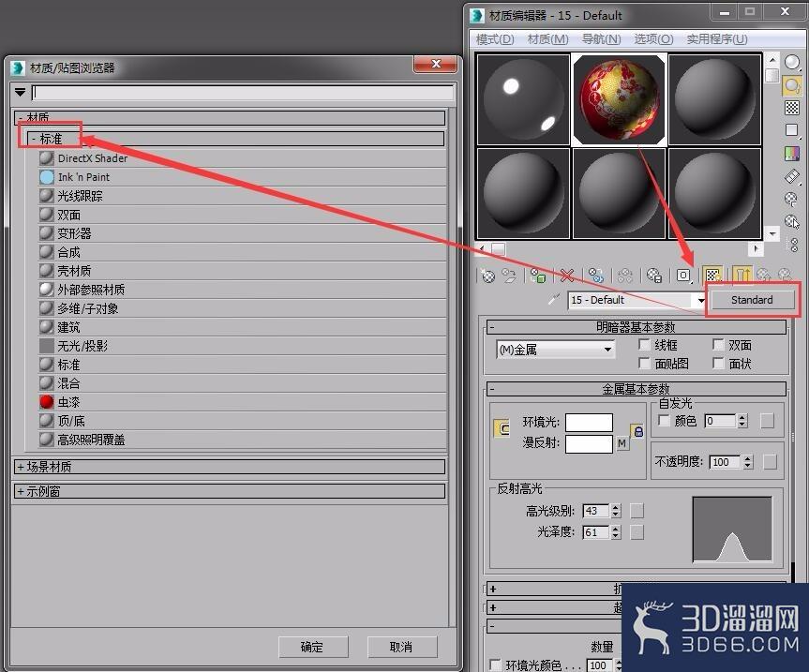Open the 材质(M) menu
The width and height of the screenshot is (809, 672).
tap(548, 39)
